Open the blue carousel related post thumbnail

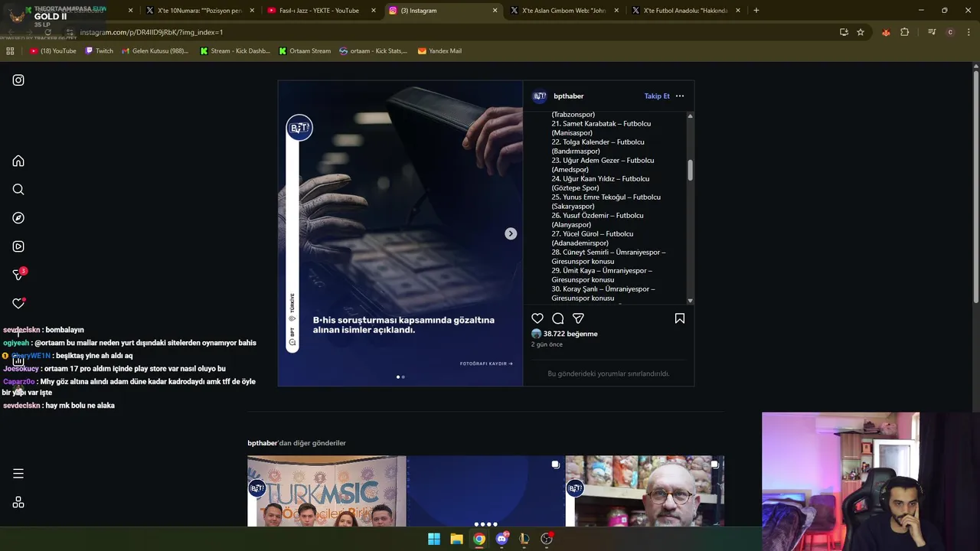(x=486, y=491)
